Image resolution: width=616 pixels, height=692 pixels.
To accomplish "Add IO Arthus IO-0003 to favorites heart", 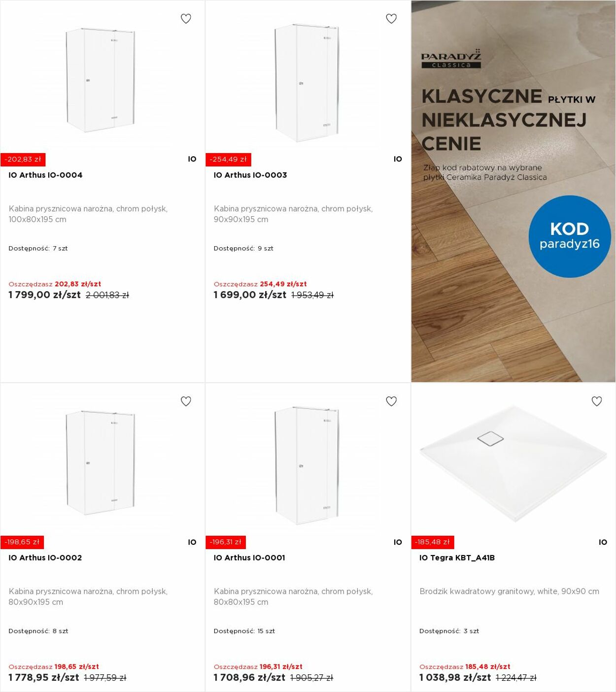I will pos(391,19).
